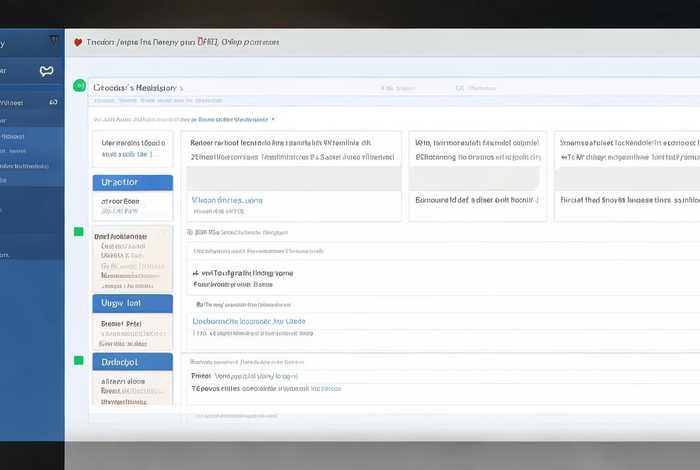Click the grey field in the right-hand top card

point(627,179)
